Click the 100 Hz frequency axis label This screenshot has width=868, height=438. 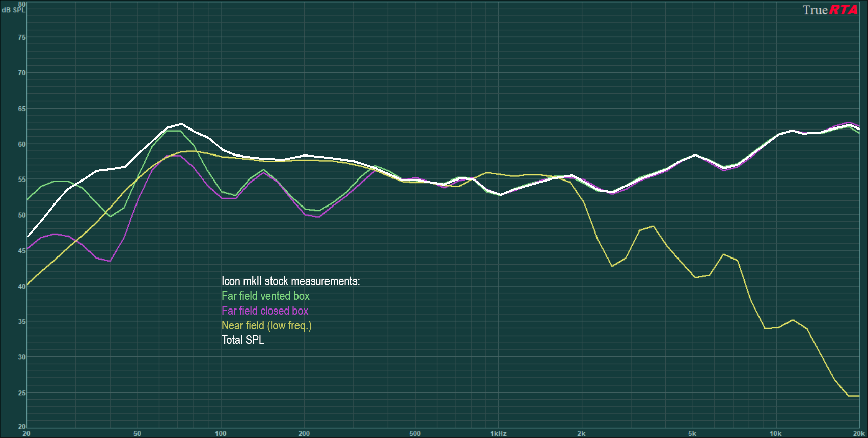click(x=221, y=434)
